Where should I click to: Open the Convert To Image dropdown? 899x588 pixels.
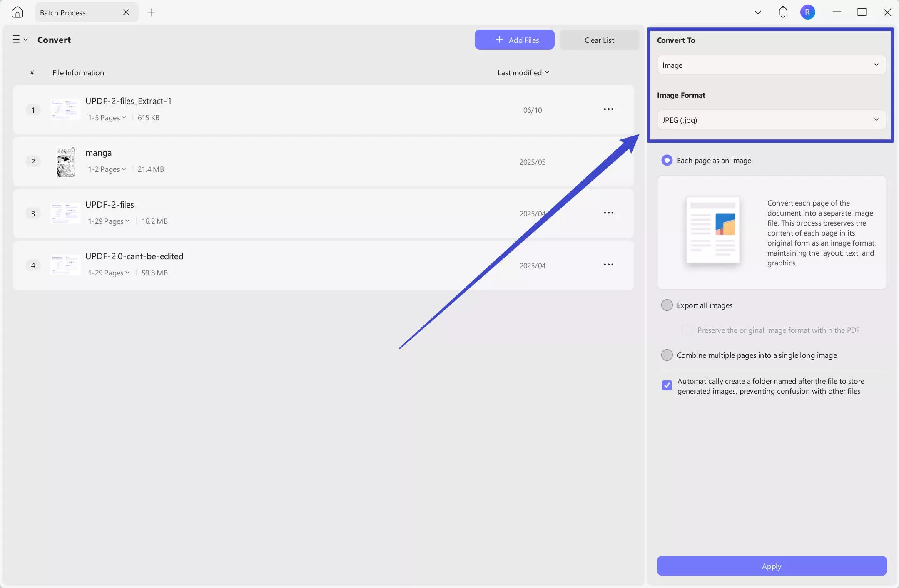[771, 65]
